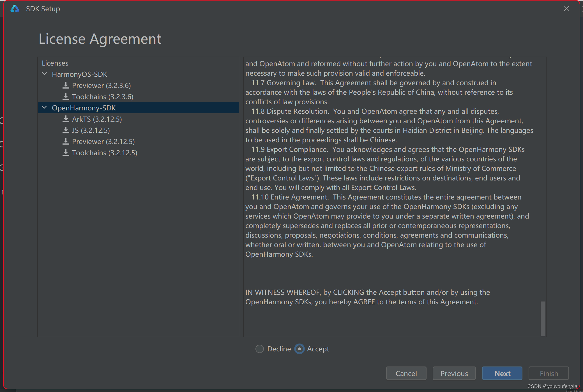Close the SDK Setup dialog
The image size is (583, 392).
tap(567, 9)
